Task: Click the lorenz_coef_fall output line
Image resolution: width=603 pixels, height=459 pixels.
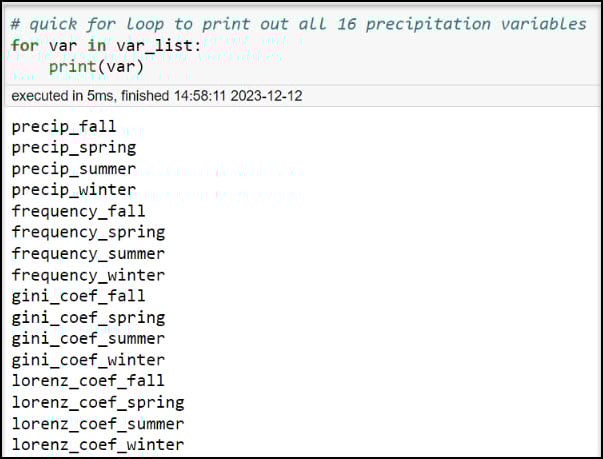Action: (x=89, y=381)
